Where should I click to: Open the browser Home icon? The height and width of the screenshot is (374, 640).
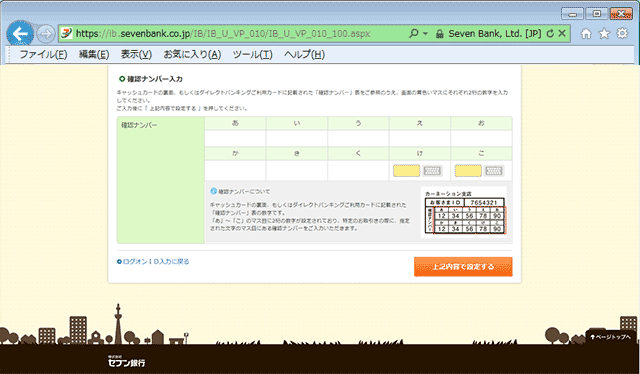pos(586,33)
